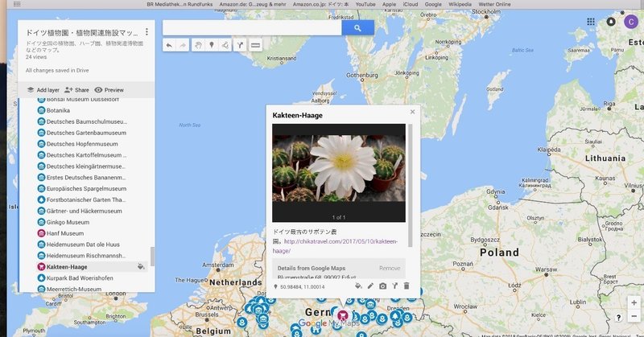Click the Directions to here icon in info window
644x337 pixels.
pyautogui.click(x=394, y=286)
